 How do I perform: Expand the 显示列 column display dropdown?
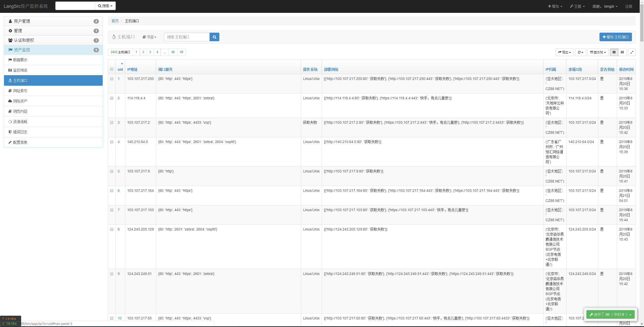coord(598,52)
